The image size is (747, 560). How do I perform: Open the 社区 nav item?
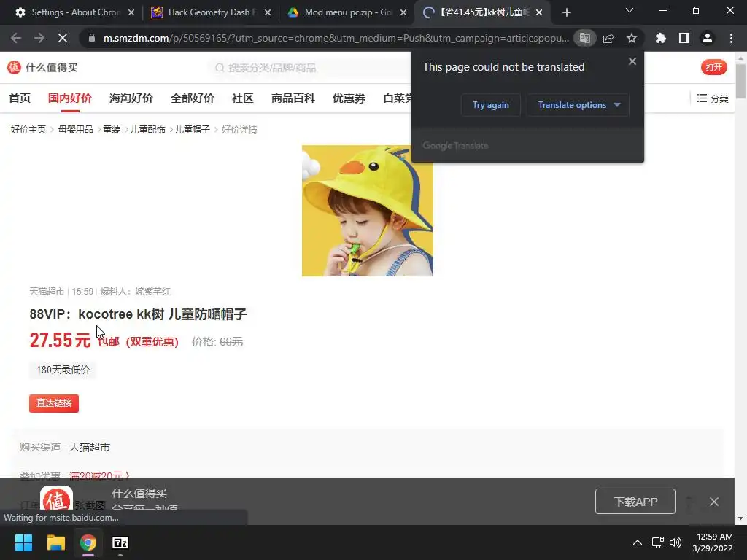pyautogui.click(x=242, y=98)
